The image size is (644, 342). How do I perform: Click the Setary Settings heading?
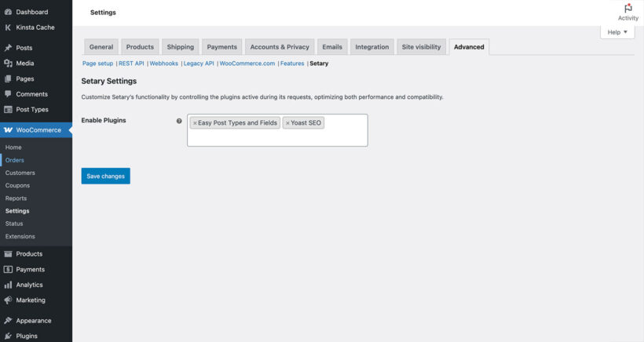tap(109, 82)
